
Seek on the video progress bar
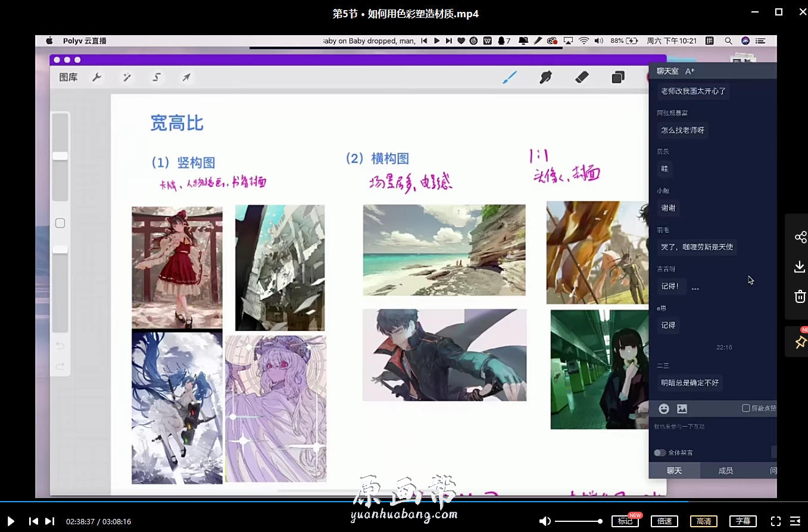click(x=404, y=502)
